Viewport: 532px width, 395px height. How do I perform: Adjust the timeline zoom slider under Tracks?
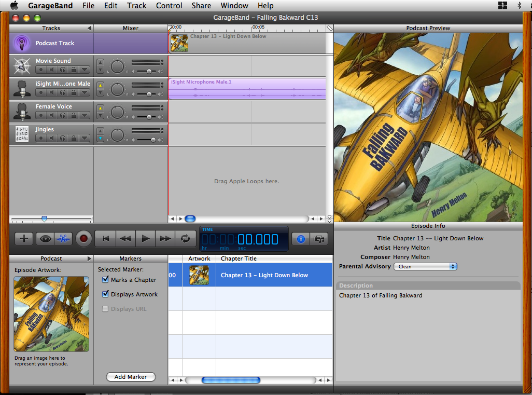coord(44,219)
